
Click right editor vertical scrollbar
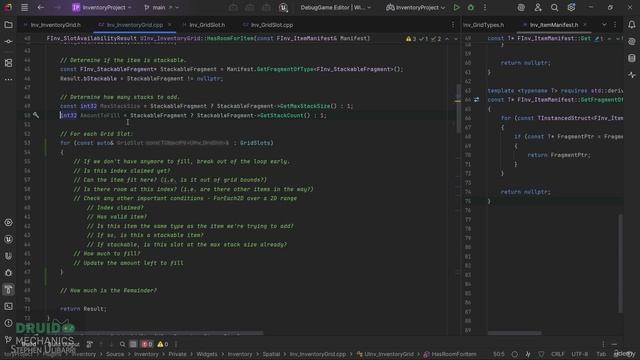[620, 263]
